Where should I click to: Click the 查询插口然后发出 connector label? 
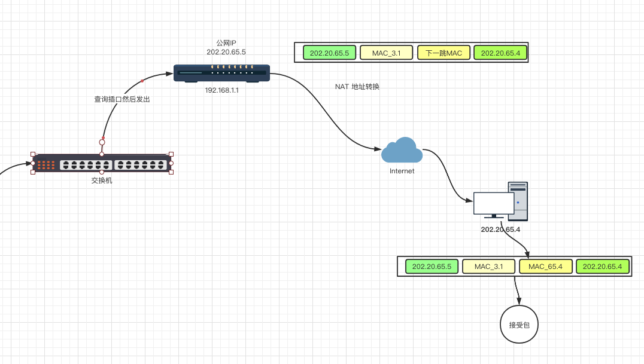pyautogui.click(x=122, y=99)
